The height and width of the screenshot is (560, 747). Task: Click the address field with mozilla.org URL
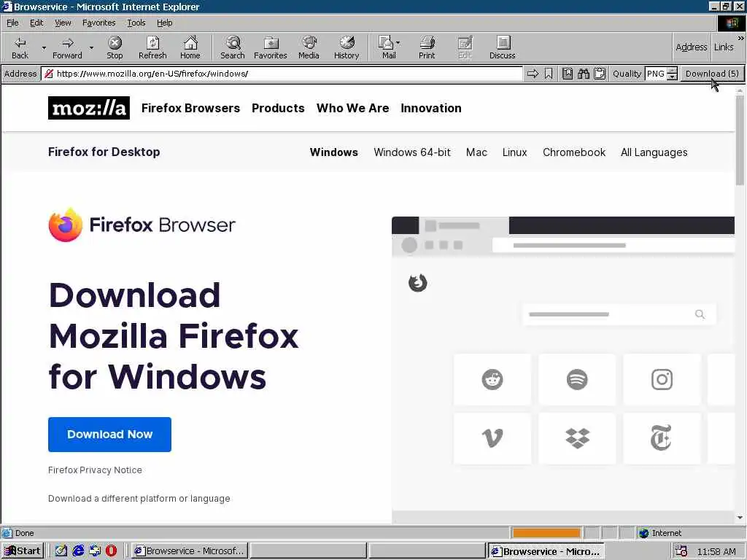[x=282, y=74]
